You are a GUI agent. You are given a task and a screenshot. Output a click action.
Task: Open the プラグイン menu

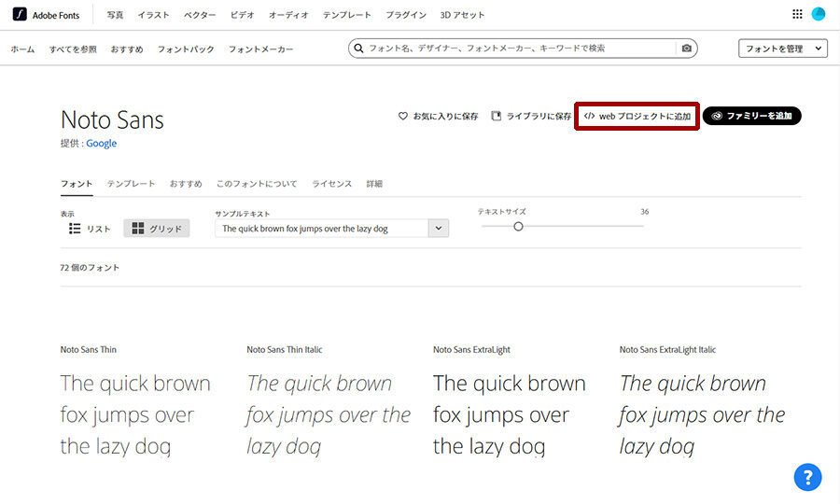tap(406, 15)
